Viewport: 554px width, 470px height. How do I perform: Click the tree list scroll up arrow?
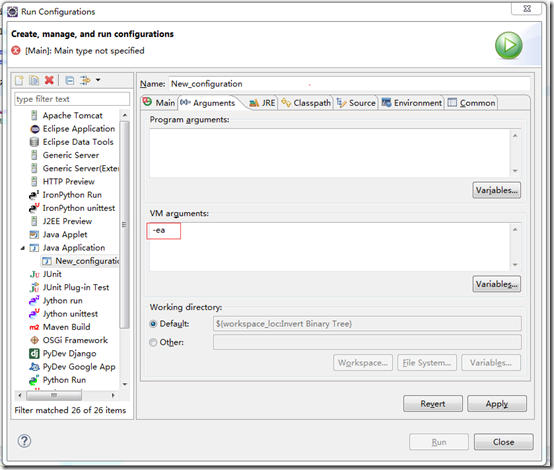click(x=125, y=115)
